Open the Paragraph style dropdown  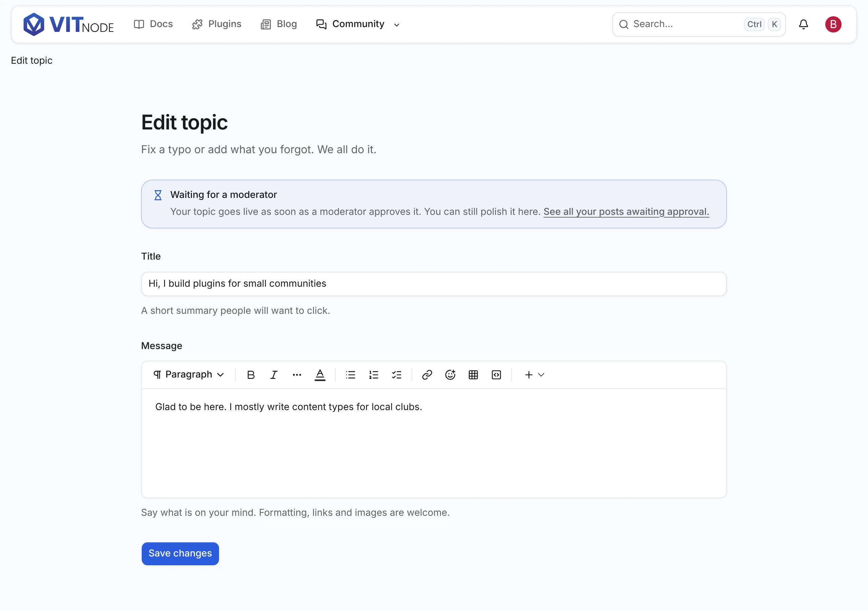[x=189, y=374]
